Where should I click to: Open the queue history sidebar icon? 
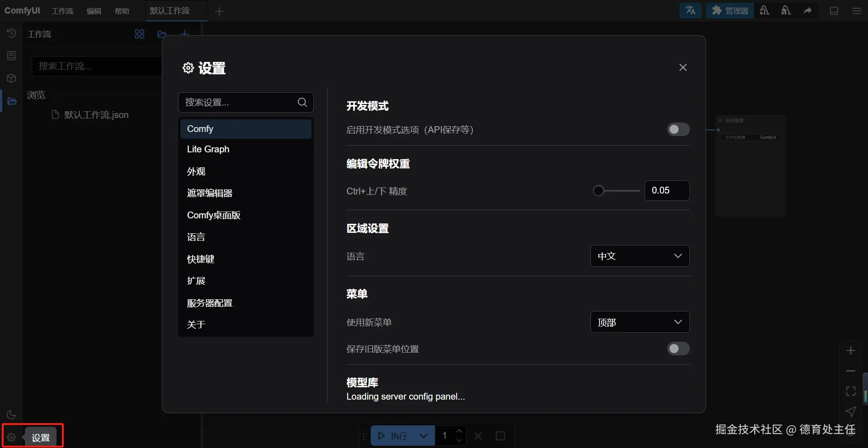[x=11, y=33]
